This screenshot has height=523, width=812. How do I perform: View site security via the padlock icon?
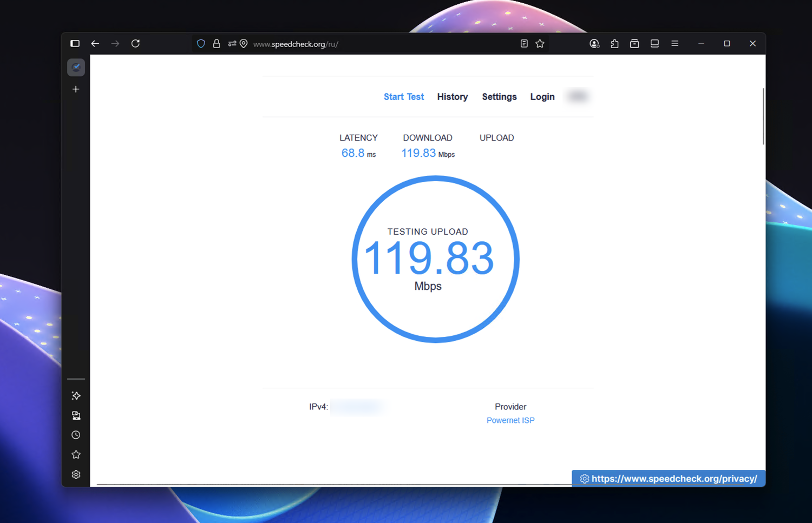(x=217, y=44)
